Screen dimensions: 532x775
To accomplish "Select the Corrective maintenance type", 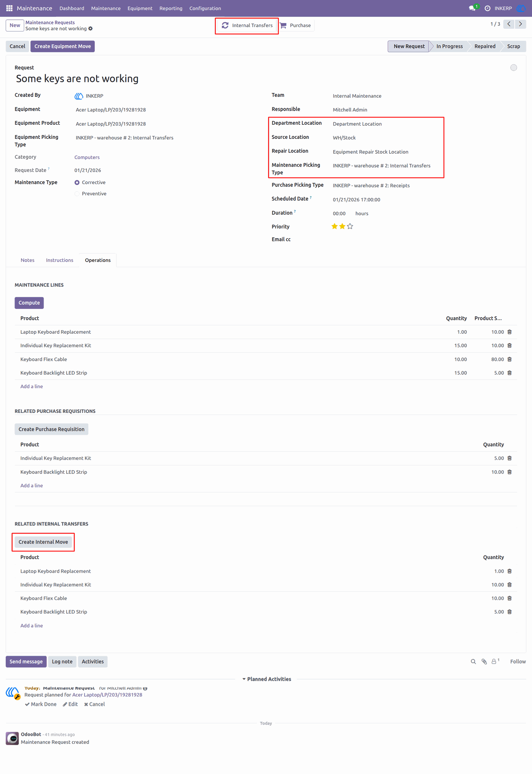I will click(77, 182).
